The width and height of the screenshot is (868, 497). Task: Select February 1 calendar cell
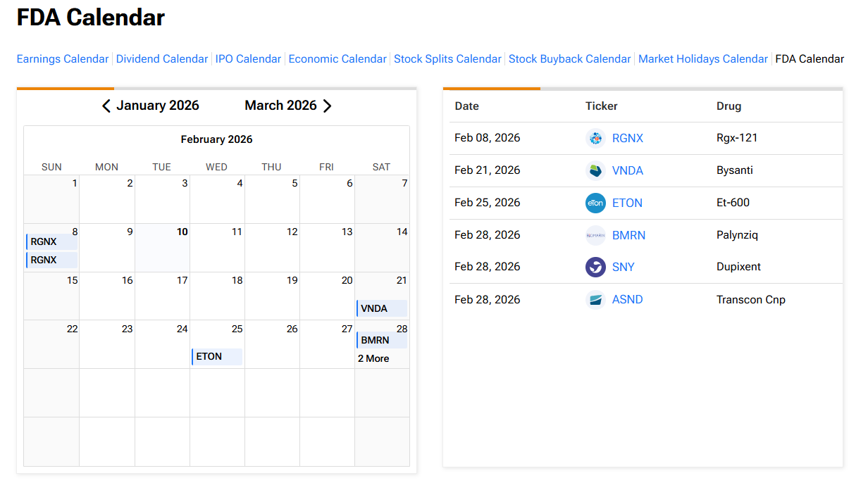coord(51,199)
